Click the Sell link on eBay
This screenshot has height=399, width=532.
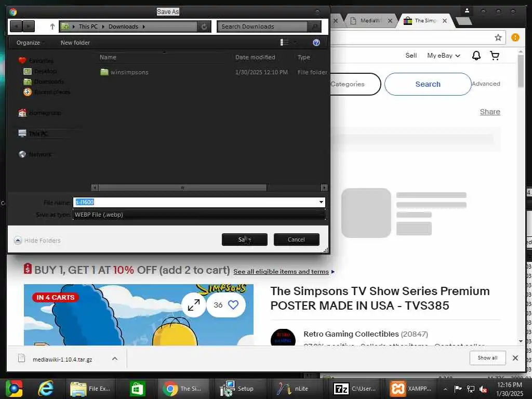click(x=411, y=55)
